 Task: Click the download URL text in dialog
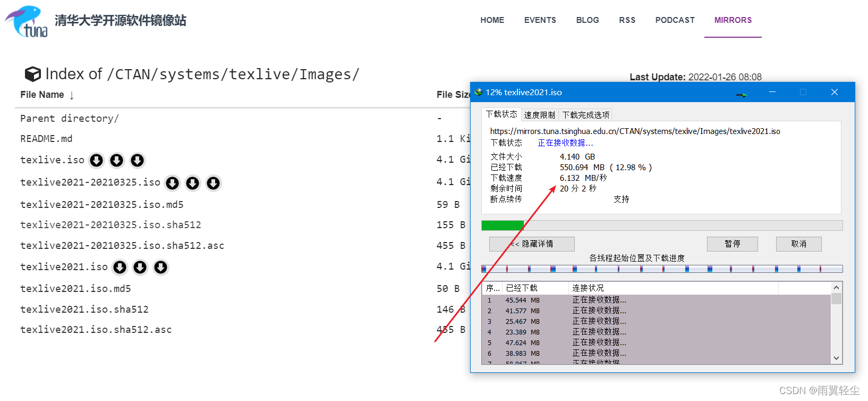635,131
